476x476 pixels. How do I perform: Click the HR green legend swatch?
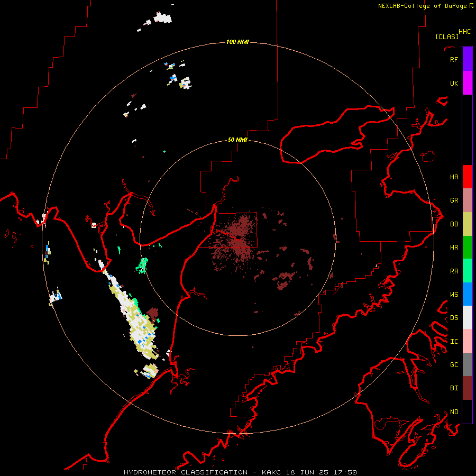(x=467, y=248)
